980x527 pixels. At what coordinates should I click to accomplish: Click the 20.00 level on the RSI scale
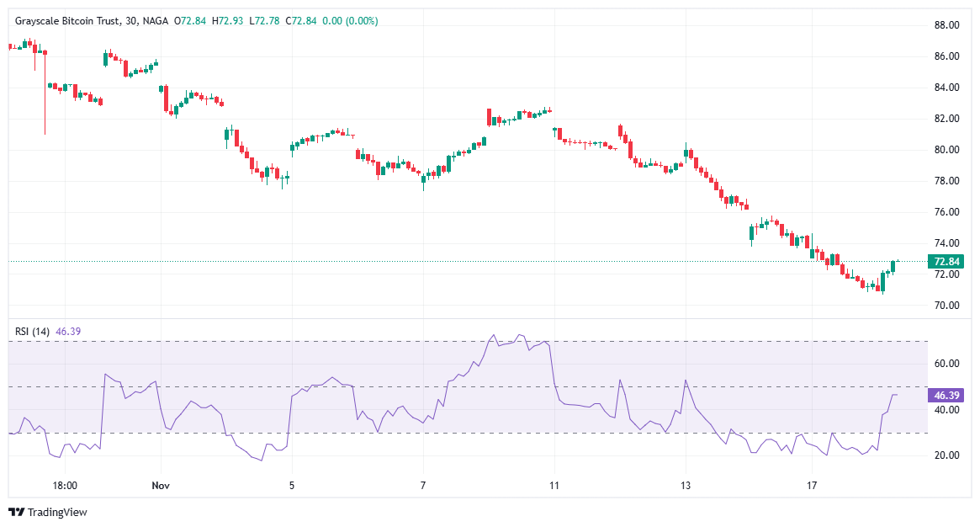pyautogui.click(x=947, y=453)
